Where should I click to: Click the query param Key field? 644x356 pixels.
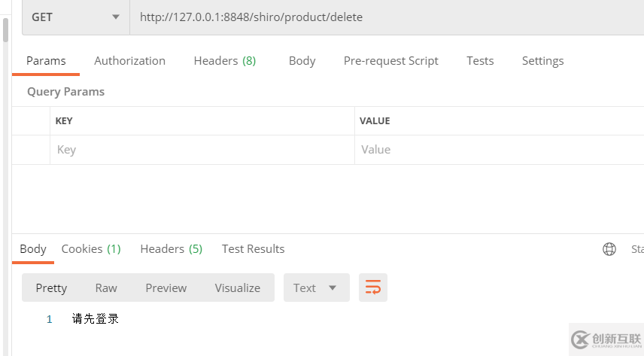[x=202, y=150]
